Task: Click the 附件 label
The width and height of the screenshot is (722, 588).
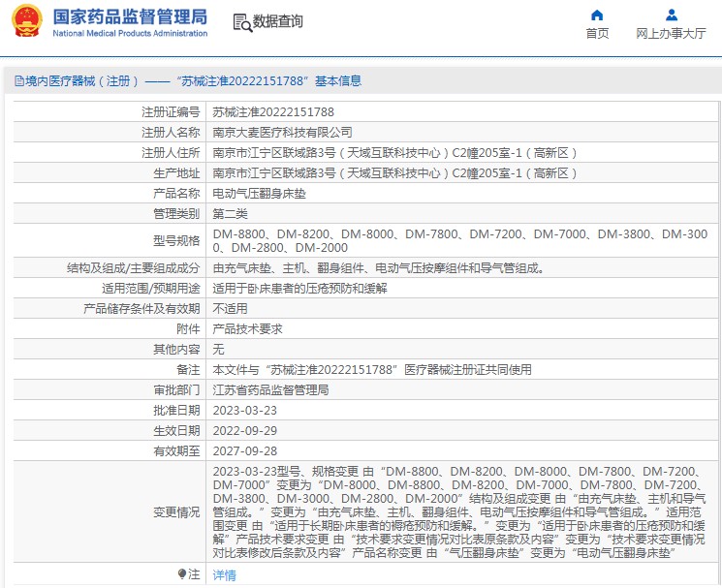Action: pyautogui.click(x=188, y=329)
